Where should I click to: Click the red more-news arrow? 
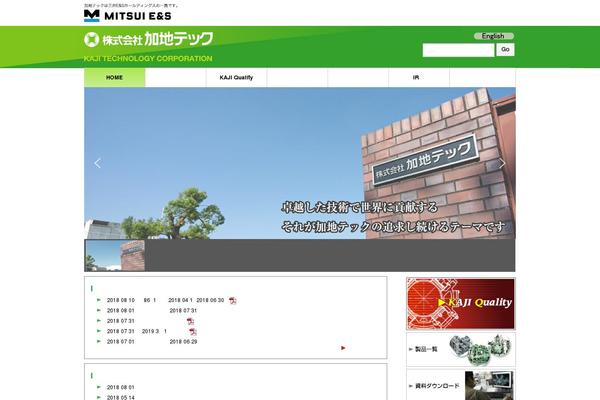coord(343,348)
